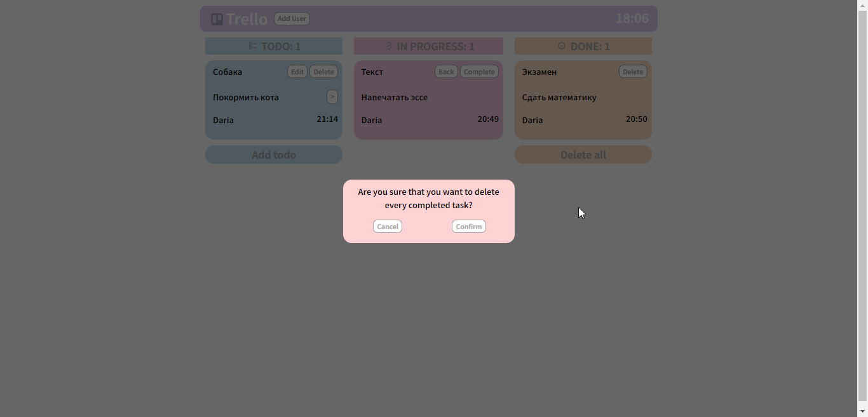This screenshot has height=417, width=868.
Task: Select the Покормить кота description
Action: pyautogui.click(x=246, y=97)
